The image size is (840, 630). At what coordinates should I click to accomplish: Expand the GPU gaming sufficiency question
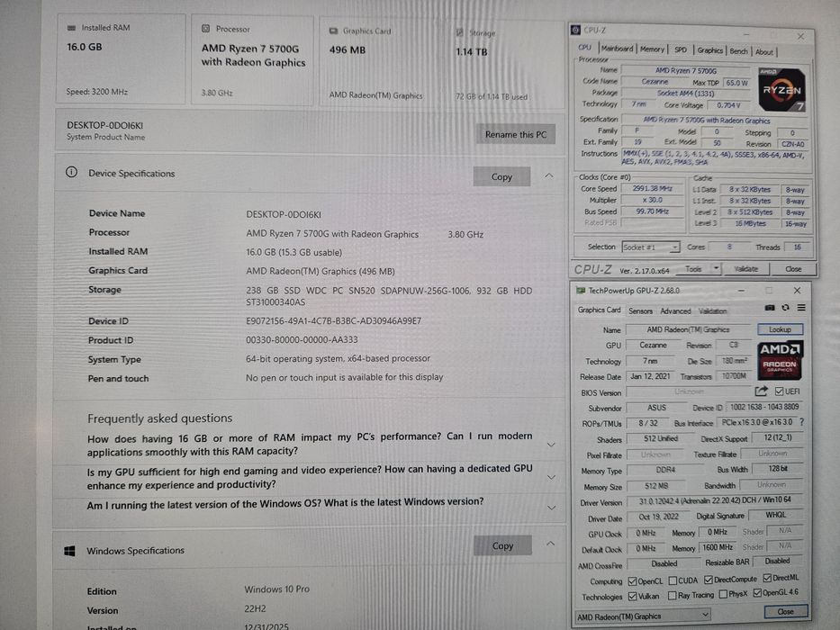tap(551, 477)
